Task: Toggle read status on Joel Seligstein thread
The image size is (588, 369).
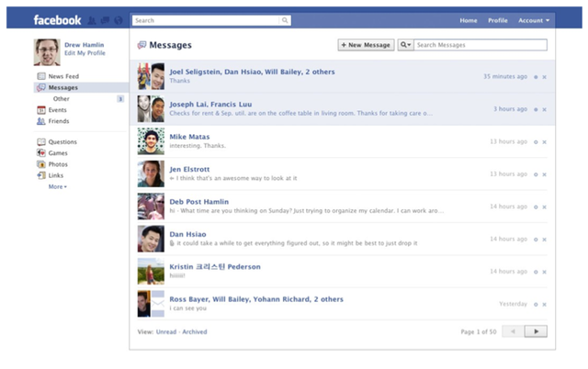Action: point(536,77)
